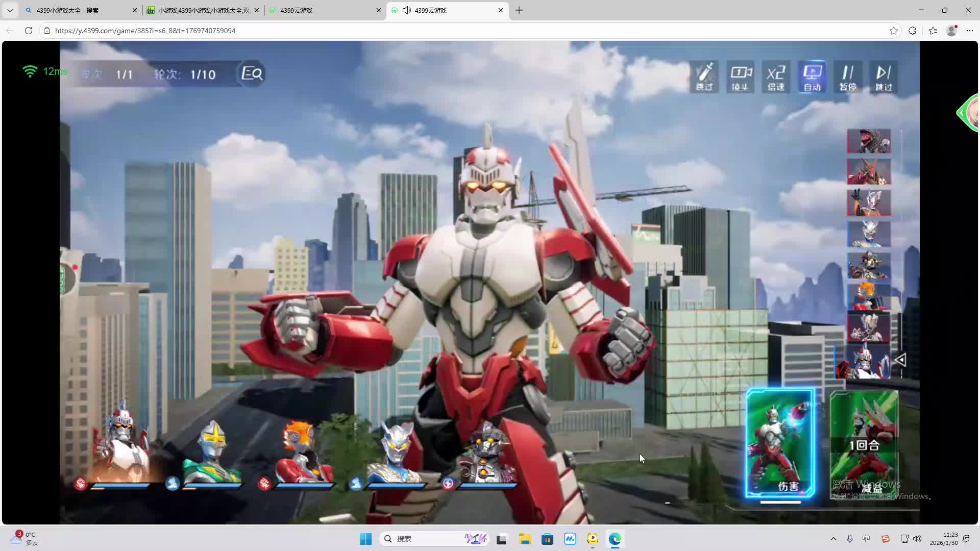Select the 伤害 damage skill card
The height and width of the screenshot is (551, 980).
click(780, 443)
